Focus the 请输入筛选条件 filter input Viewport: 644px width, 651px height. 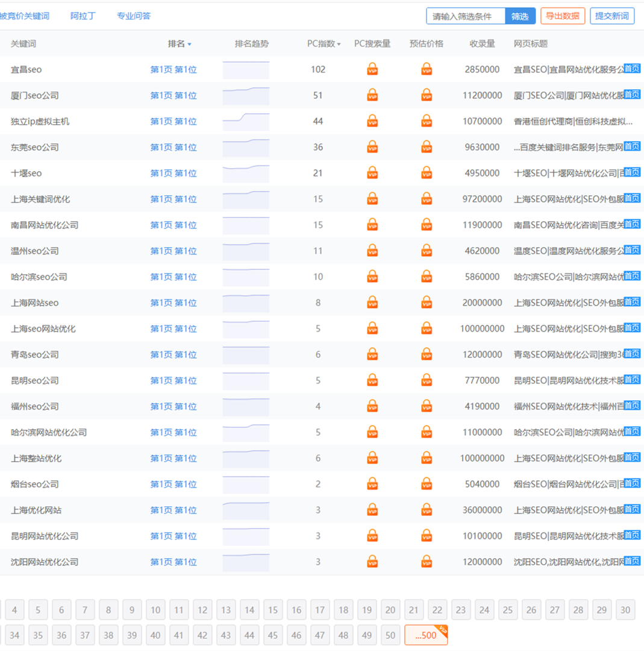coord(466,16)
